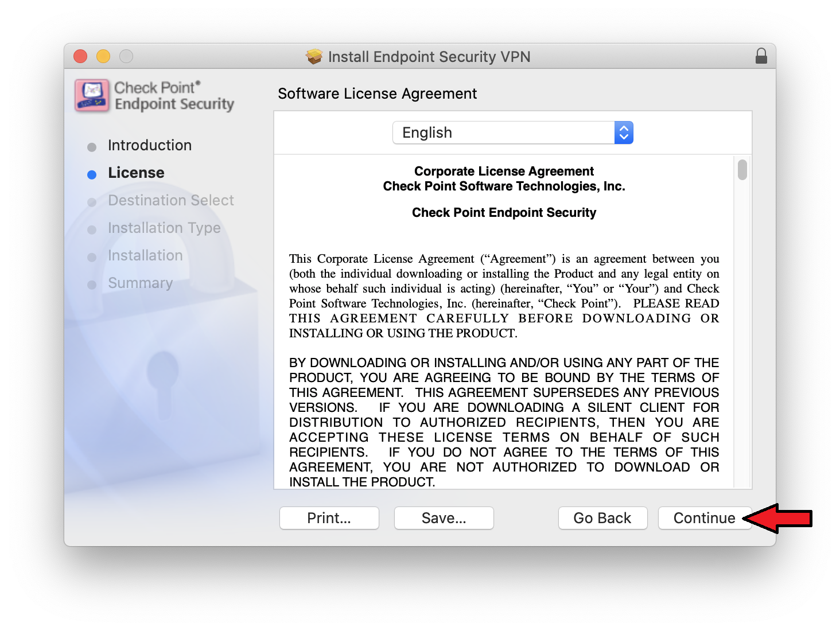Select the Destination Select step in the sidebar
Screen dimensions: 840x631
pyautogui.click(x=171, y=200)
